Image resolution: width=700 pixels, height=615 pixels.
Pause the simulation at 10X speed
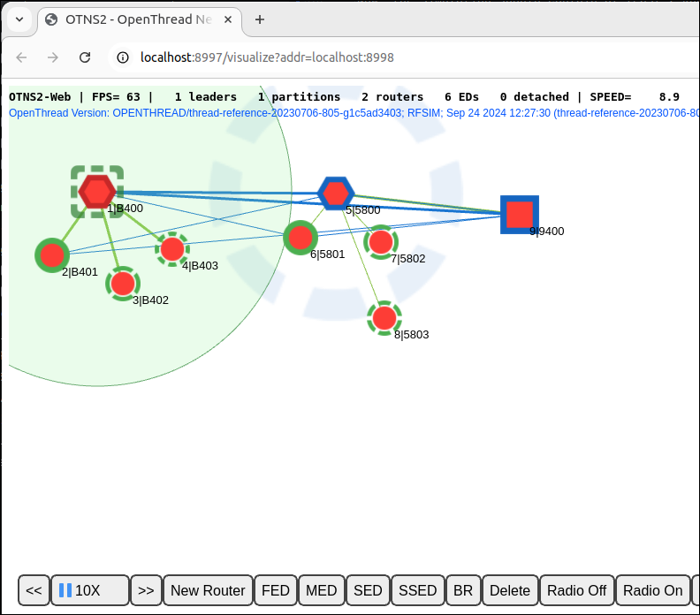tap(89, 590)
